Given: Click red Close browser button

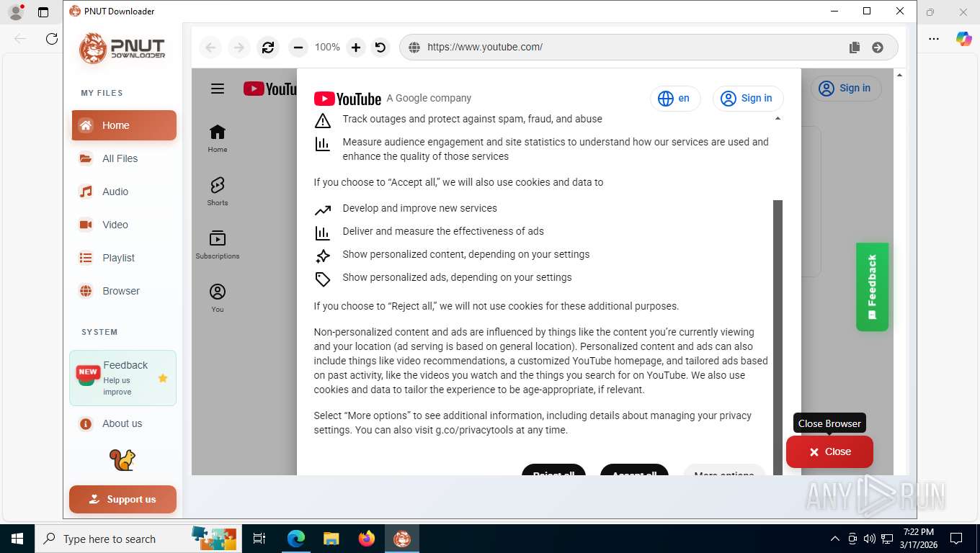Looking at the screenshot, I should click(829, 451).
